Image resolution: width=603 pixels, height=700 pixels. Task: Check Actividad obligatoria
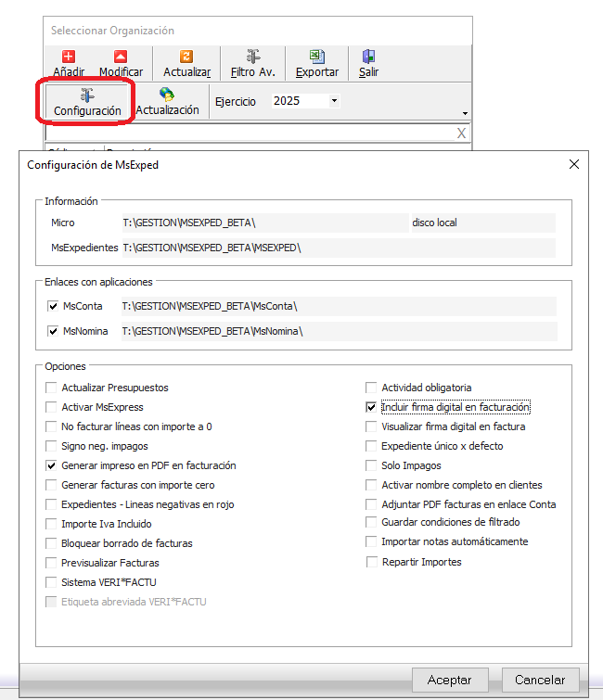pos(371,388)
